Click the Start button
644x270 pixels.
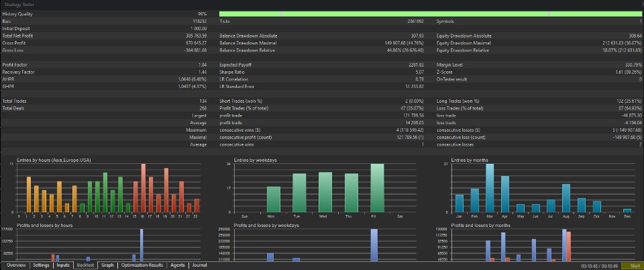pyautogui.click(x=632, y=266)
